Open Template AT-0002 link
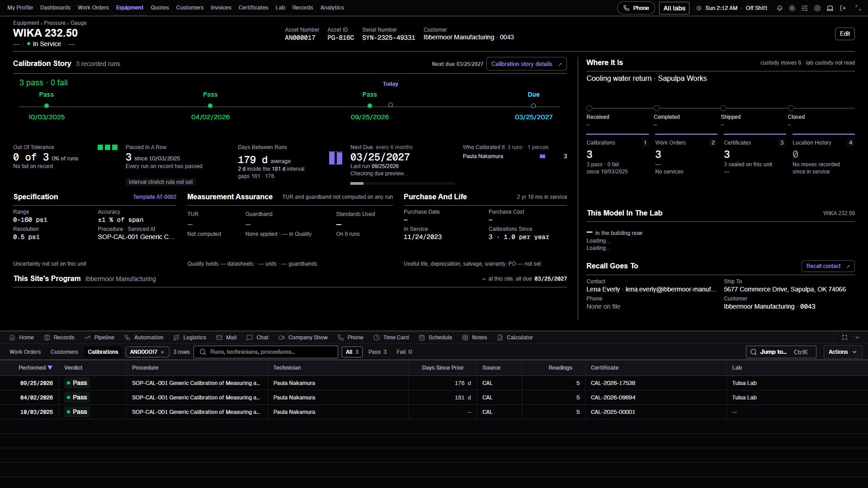The width and height of the screenshot is (868, 488). coord(155,197)
